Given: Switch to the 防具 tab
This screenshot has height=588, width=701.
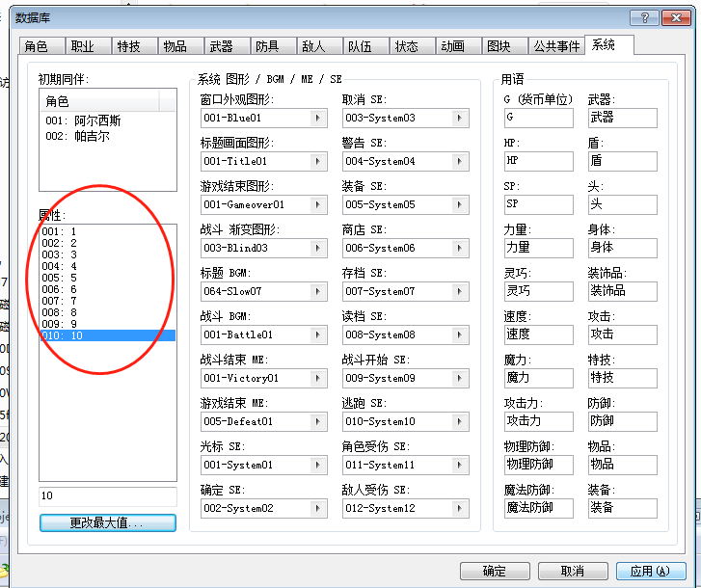Looking at the screenshot, I should click(x=273, y=46).
